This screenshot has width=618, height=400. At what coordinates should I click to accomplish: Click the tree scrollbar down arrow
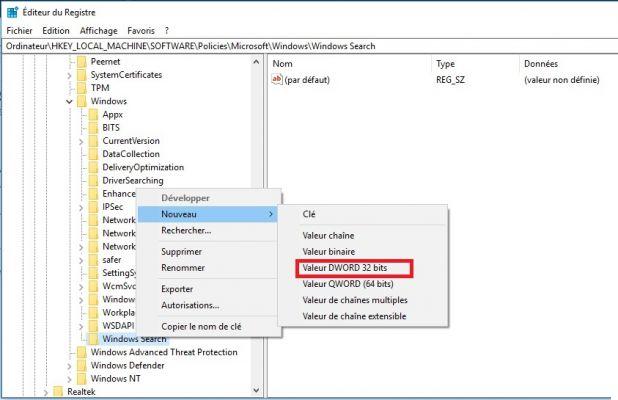[256, 390]
